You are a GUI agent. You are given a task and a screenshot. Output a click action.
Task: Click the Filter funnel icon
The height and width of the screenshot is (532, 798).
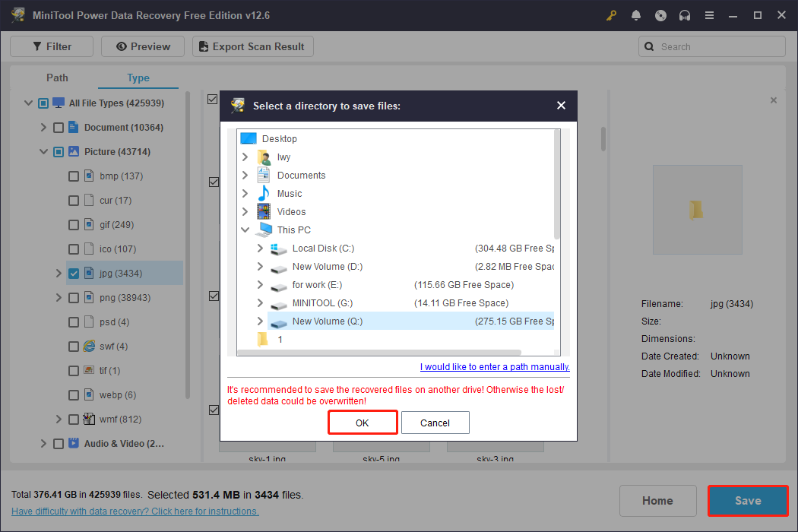[x=36, y=46]
